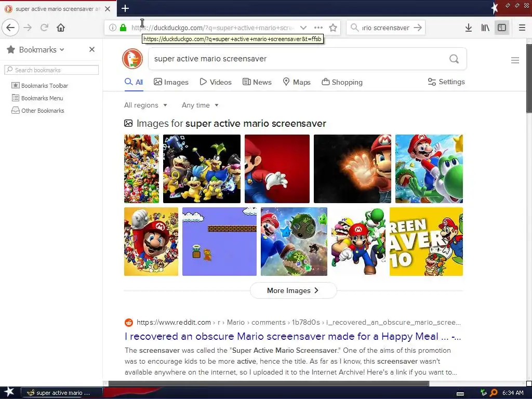Screen dimensions: 532x399
Task: Click the green padlock security icon
Action: pyautogui.click(x=123, y=28)
